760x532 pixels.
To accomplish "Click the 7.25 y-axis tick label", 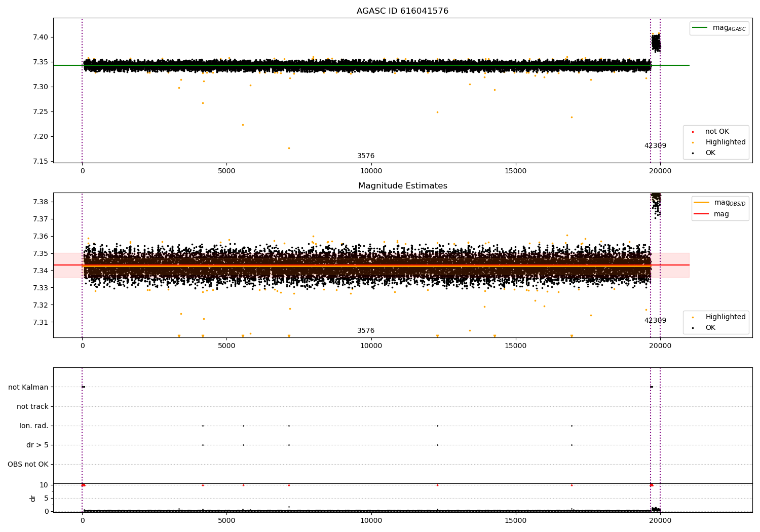I will [x=41, y=112].
